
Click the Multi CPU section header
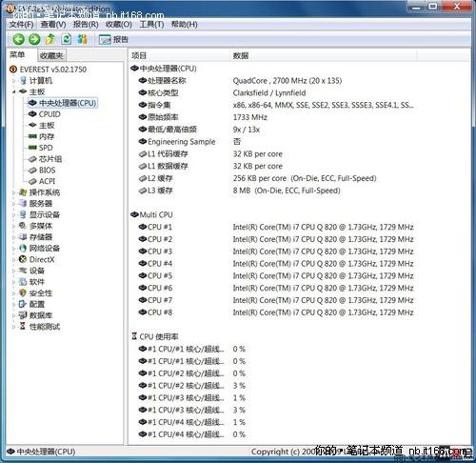151,215
